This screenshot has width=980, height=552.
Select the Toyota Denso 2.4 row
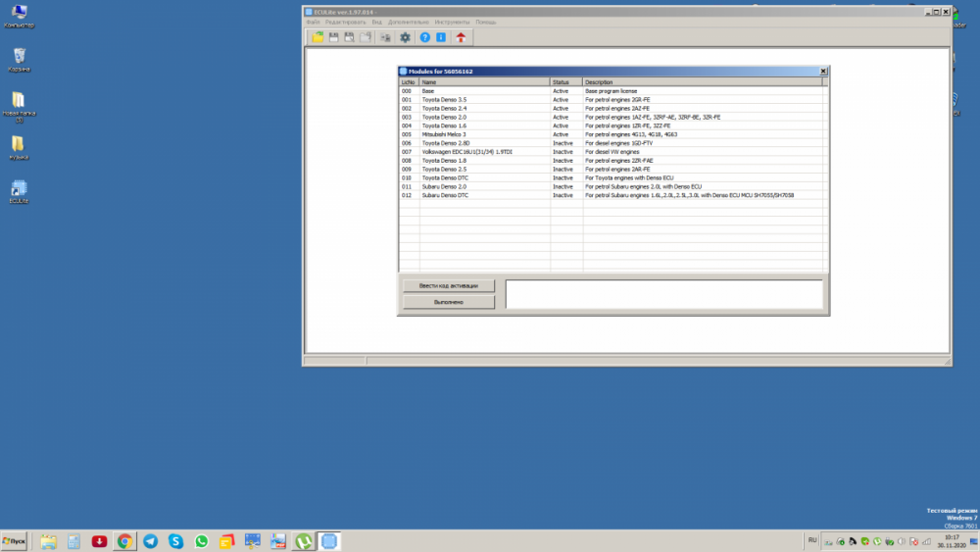612,108
